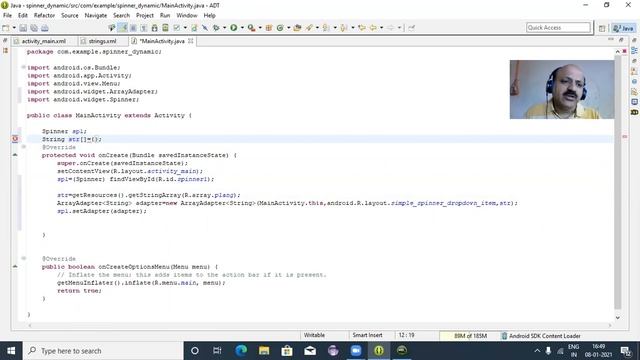Screen dimensions: 640x360
Task: Maximize the editor area
Action: click(x=621, y=40)
